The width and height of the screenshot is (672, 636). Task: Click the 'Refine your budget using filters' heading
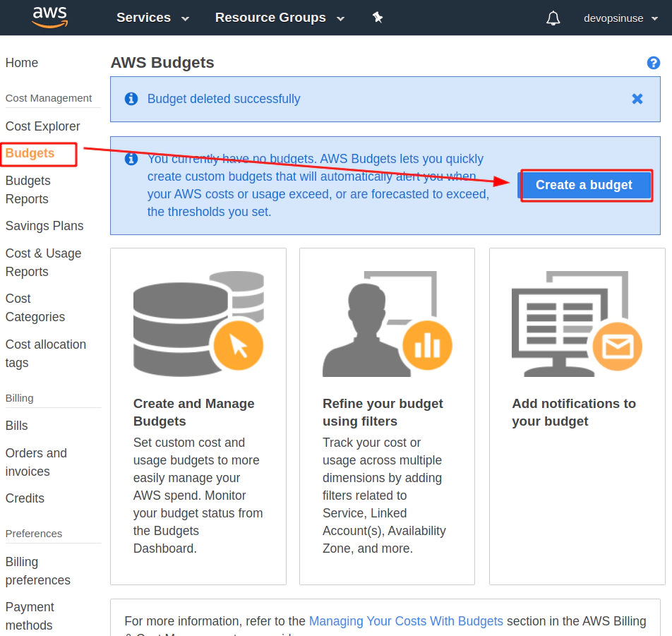click(x=383, y=412)
